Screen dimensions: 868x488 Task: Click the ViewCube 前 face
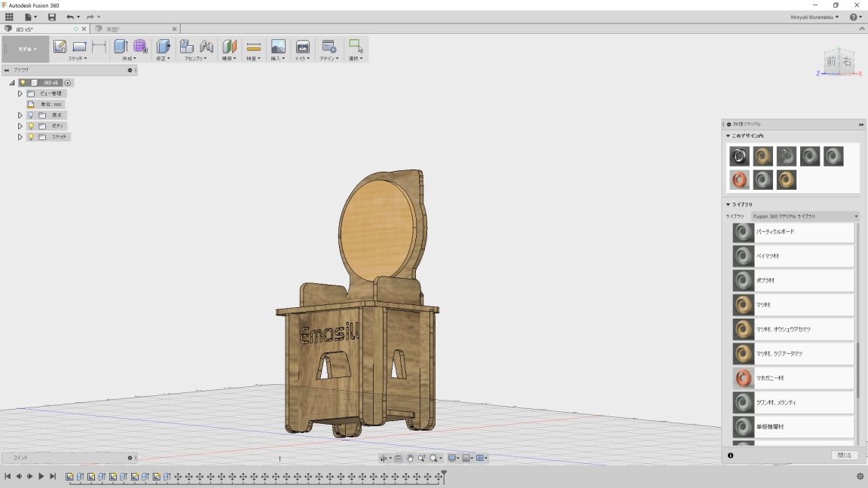pyautogui.click(x=831, y=62)
